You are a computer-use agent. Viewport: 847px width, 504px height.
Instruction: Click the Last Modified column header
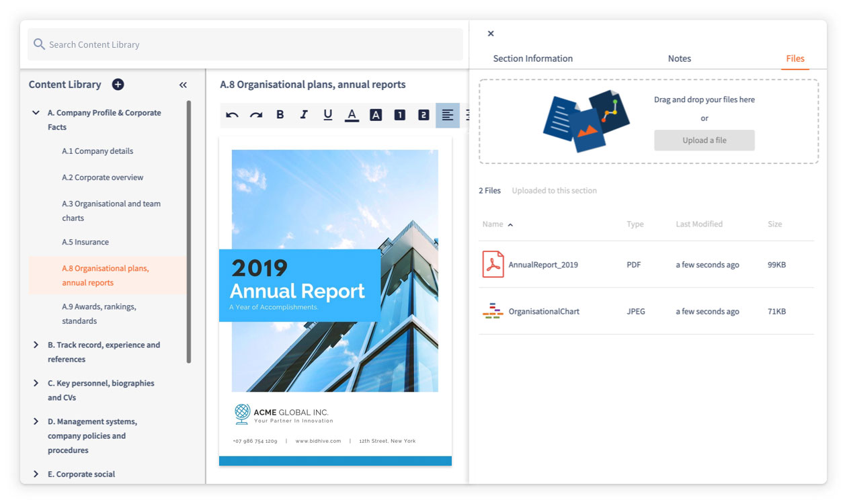[x=699, y=224]
